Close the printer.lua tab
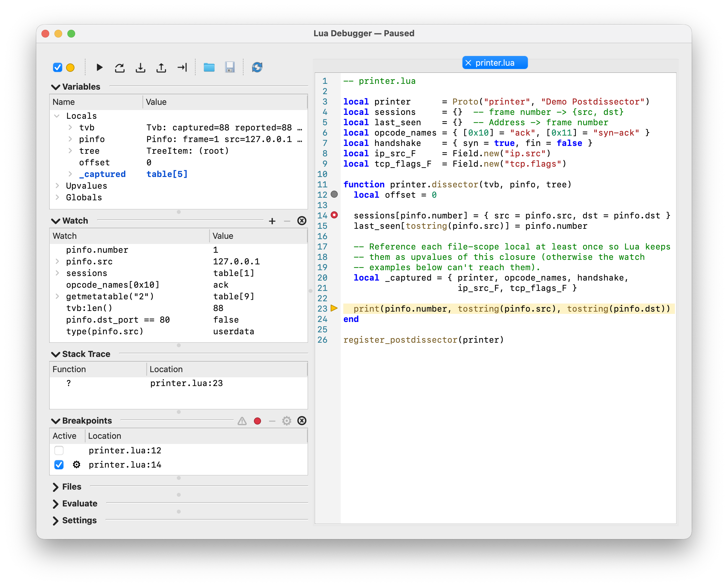 [468, 63]
